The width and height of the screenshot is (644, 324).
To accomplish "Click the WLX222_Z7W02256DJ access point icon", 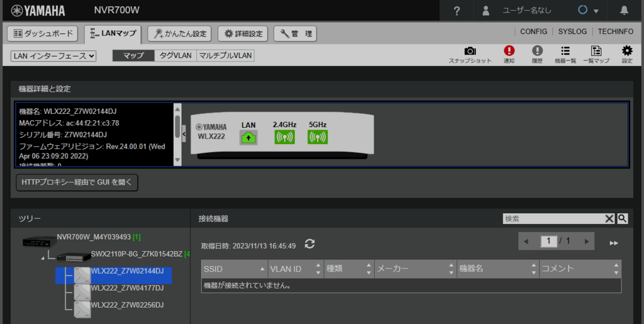I will point(82,310).
